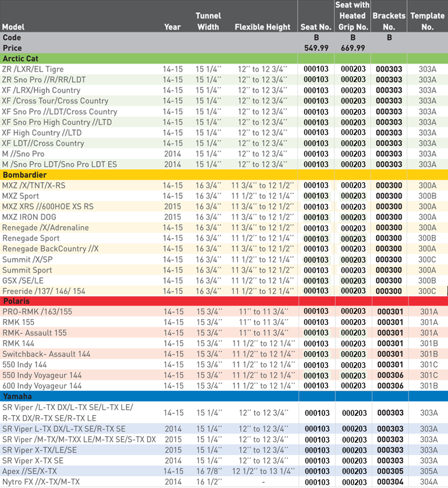Click the Summit /X/SP model
This screenshot has width=448, height=488.
point(27,260)
